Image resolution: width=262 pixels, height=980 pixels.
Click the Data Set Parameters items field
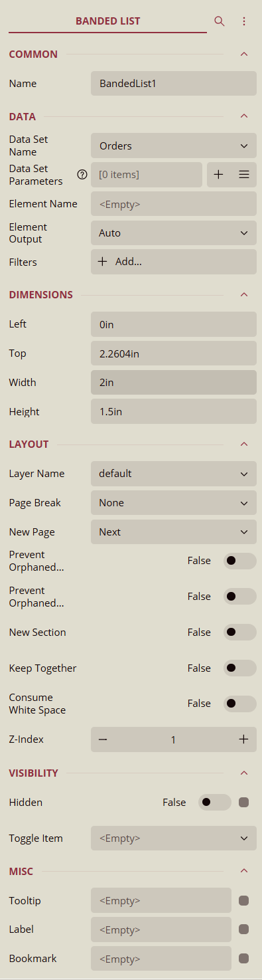coord(147,175)
